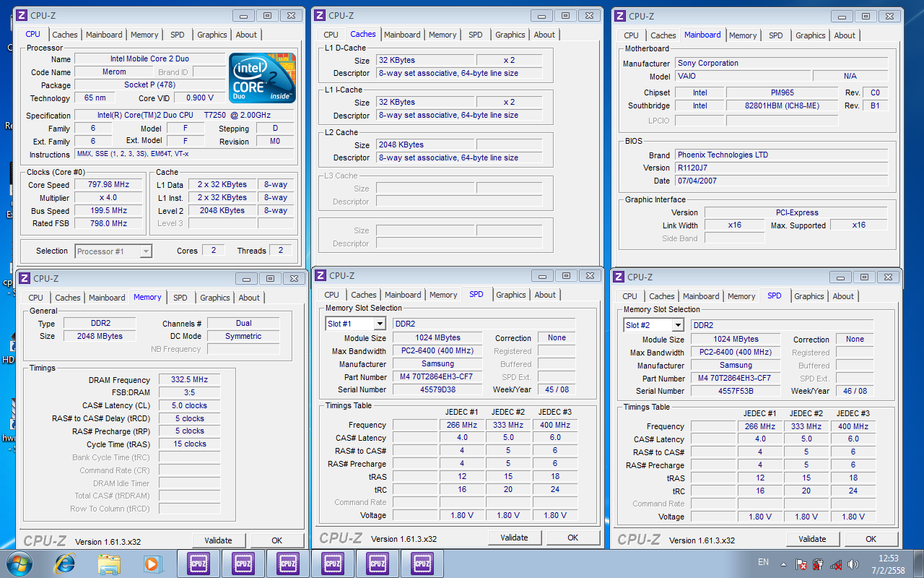Open the network status tray icon

click(x=836, y=564)
